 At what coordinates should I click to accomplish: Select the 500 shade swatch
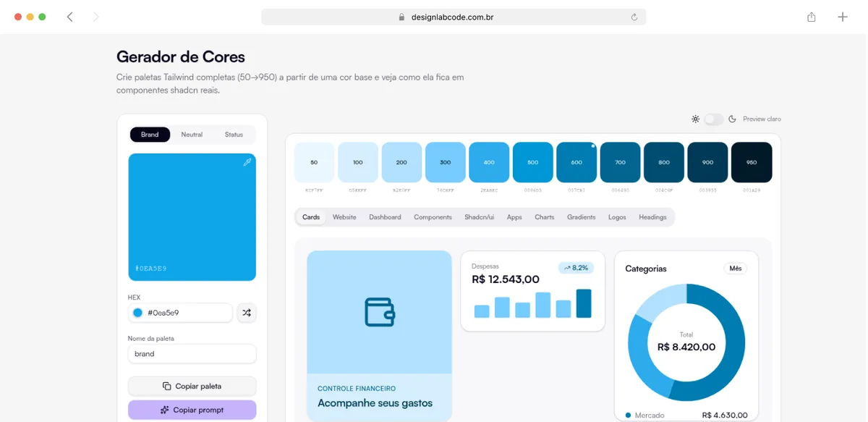pyautogui.click(x=533, y=162)
